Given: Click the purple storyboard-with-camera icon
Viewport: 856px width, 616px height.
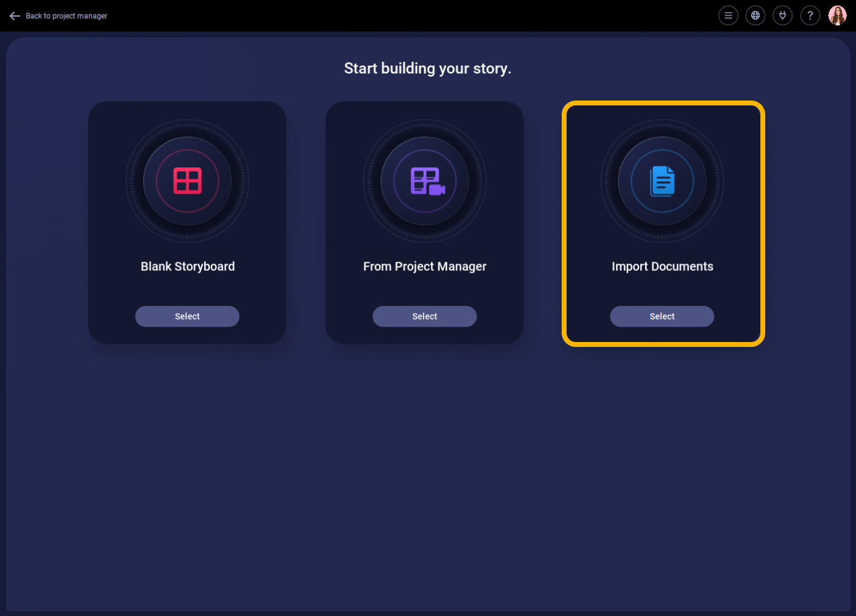Looking at the screenshot, I should (x=427, y=181).
